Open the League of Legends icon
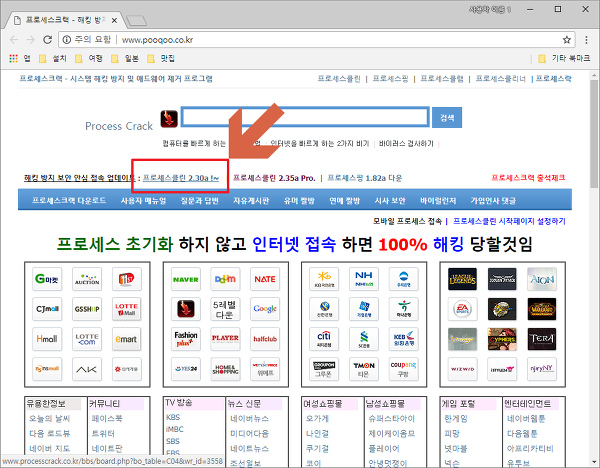The width and height of the screenshot is (600, 468). pyautogui.click(x=463, y=279)
